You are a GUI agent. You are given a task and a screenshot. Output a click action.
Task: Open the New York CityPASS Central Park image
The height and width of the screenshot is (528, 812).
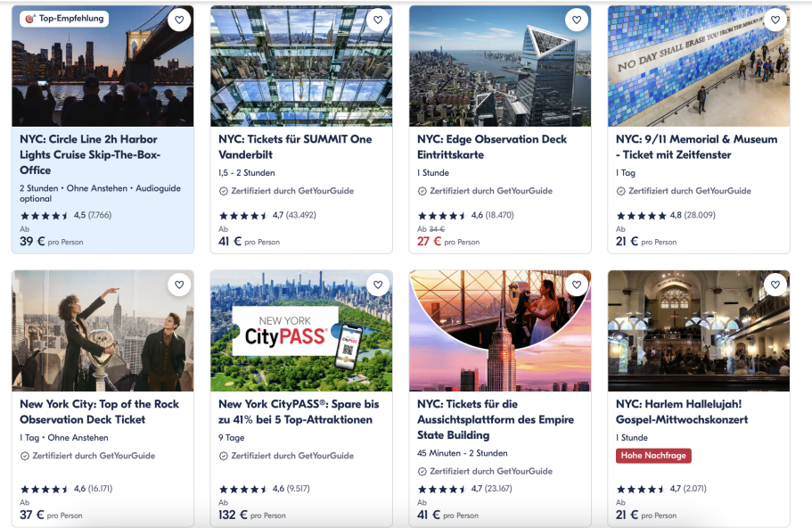click(x=301, y=331)
